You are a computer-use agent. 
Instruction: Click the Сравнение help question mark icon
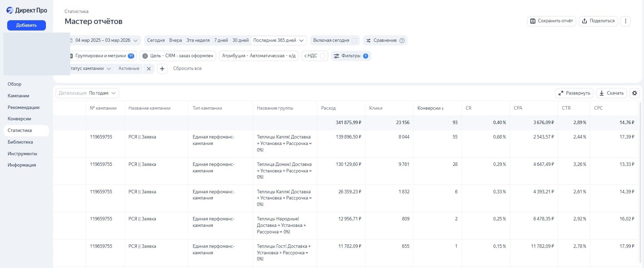(402, 40)
